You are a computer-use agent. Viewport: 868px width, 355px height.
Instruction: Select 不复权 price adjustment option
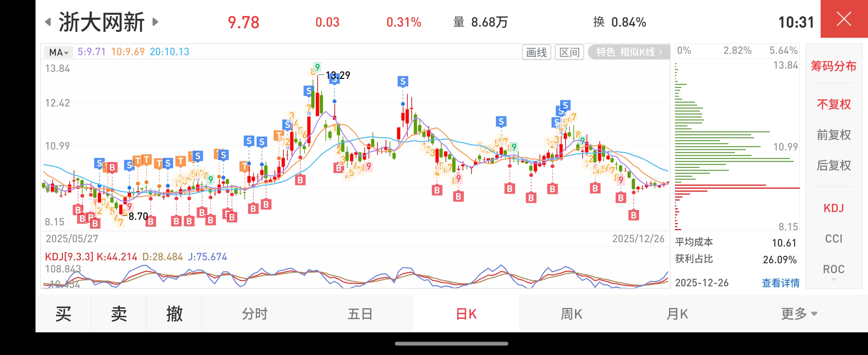click(x=833, y=105)
